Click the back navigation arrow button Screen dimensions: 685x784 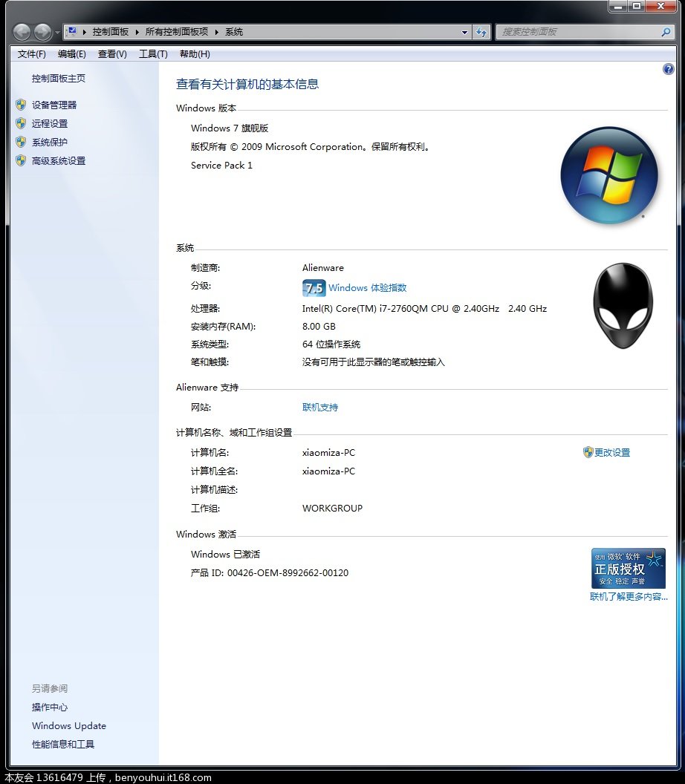pyautogui.click(x=22, y=32)
